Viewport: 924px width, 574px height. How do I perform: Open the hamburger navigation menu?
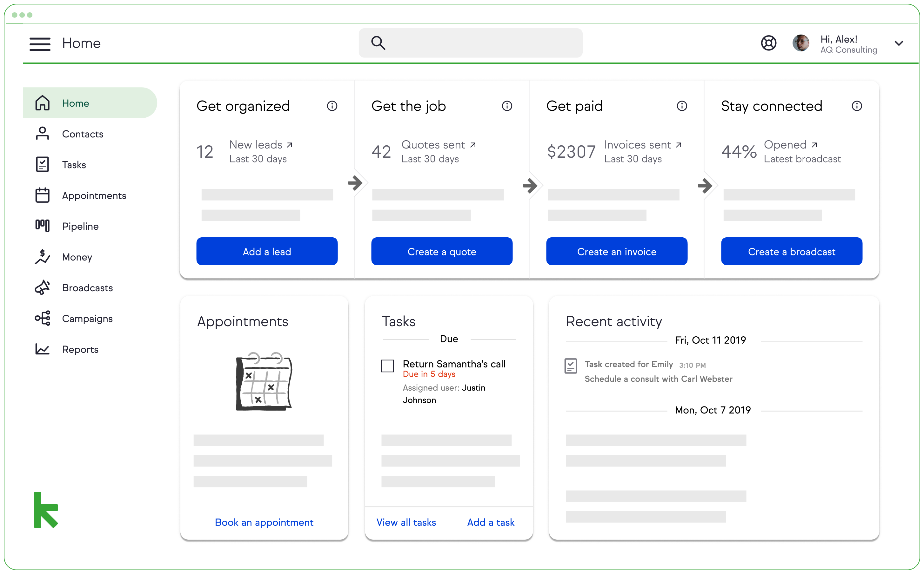[40, 44]
